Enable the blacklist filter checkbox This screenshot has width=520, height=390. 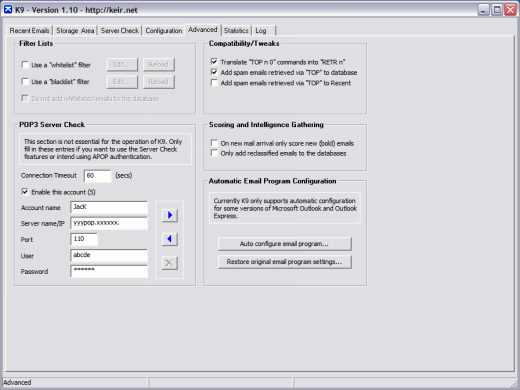25,81
